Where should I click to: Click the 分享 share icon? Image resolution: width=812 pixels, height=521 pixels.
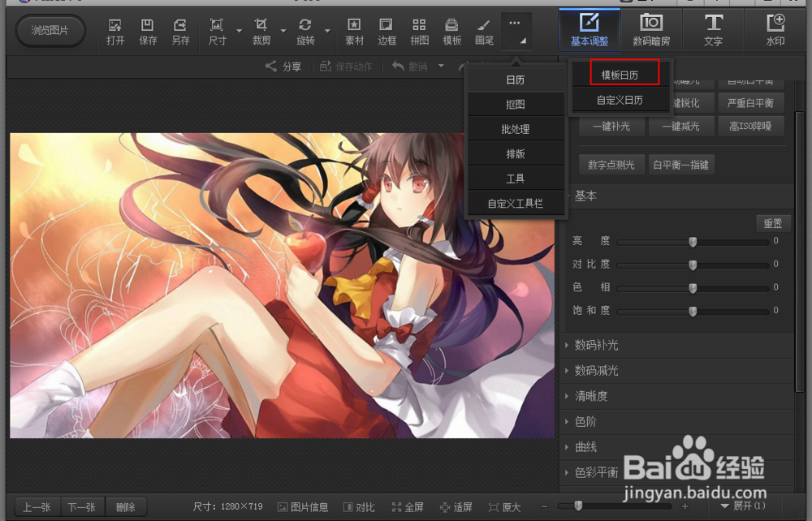click(283, 67)
